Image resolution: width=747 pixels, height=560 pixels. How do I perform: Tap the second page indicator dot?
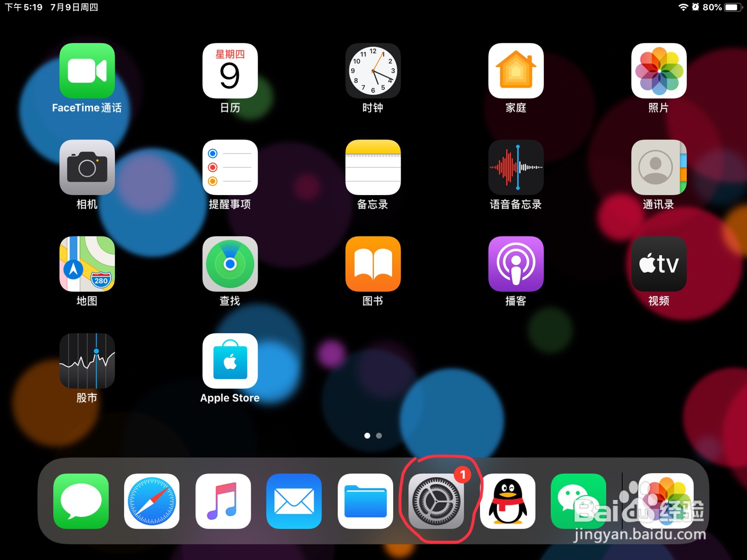coord(378,435)
